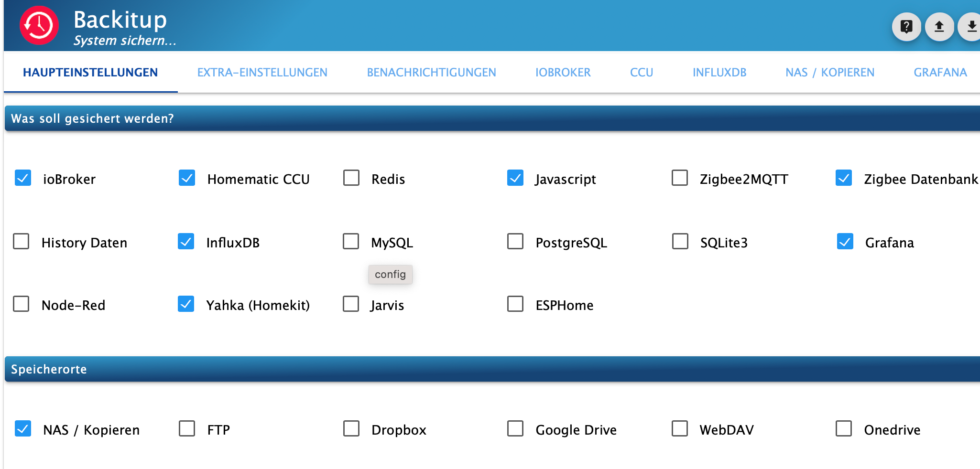This screenshot has height=469, width=980.
Task: Check the Node-Red checkbox
Action: coord(21,304)
